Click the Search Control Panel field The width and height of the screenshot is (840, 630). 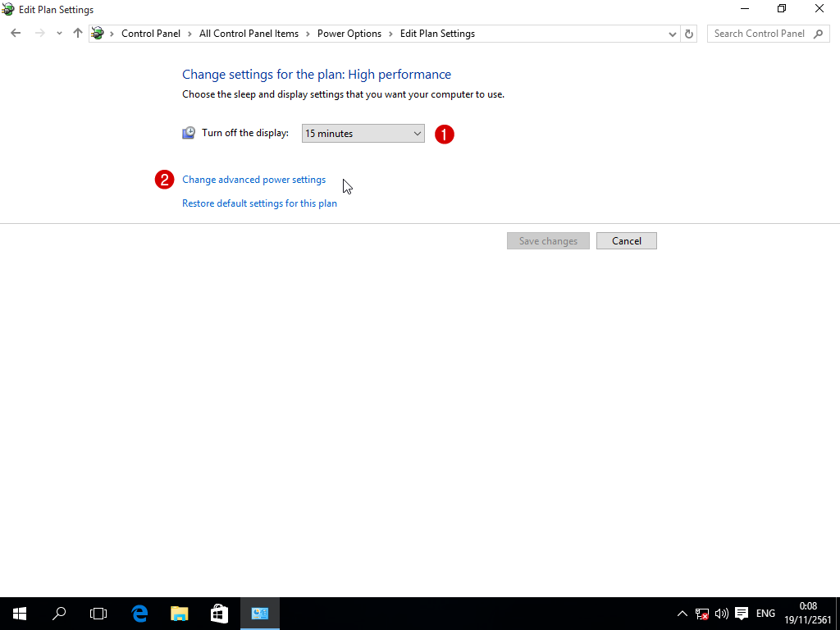coord(759,34)
